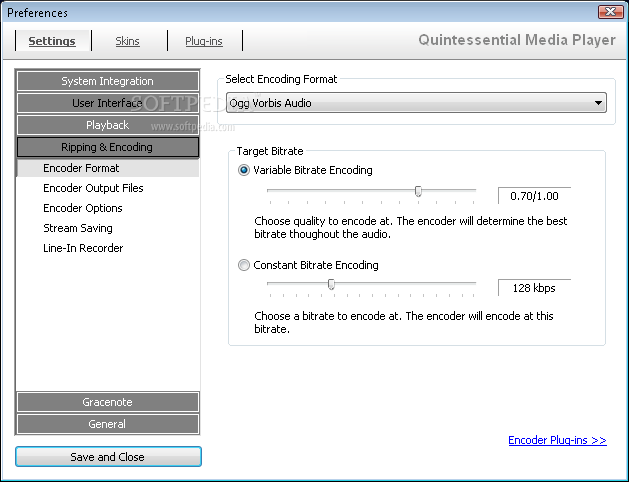Expand the General section
Viewport: 629px width, 482px height.
[108, 424]
